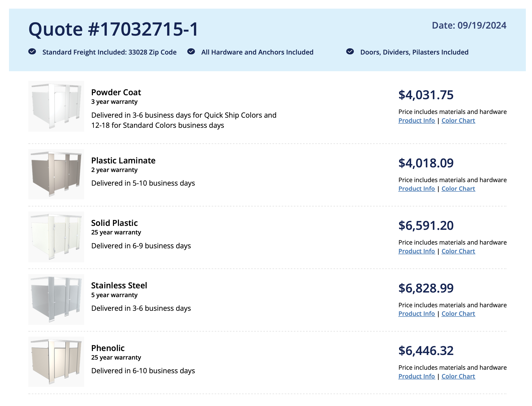Select the Stainless Steel price $6,828.99
Screen dimensions: 532x406
pyautogui.click(x=426, y=288)
